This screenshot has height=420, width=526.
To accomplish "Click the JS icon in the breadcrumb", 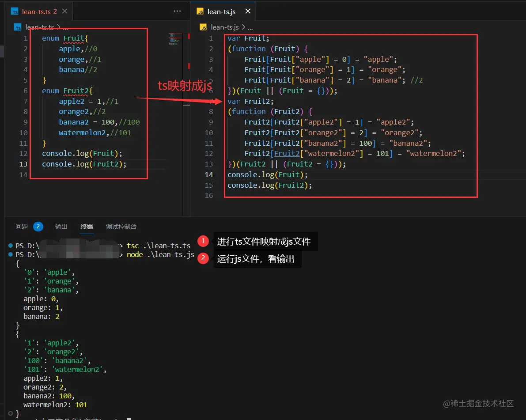I will coord(203,27).
